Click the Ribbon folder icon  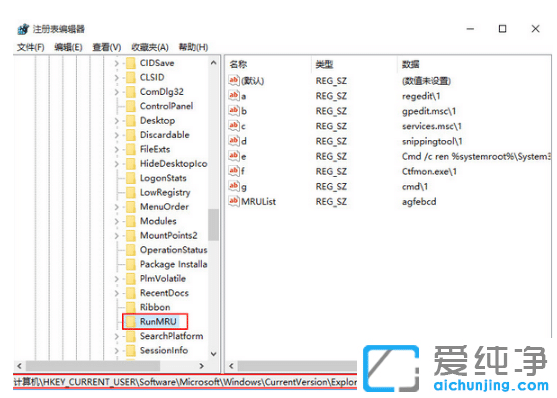tap(131, 307)
